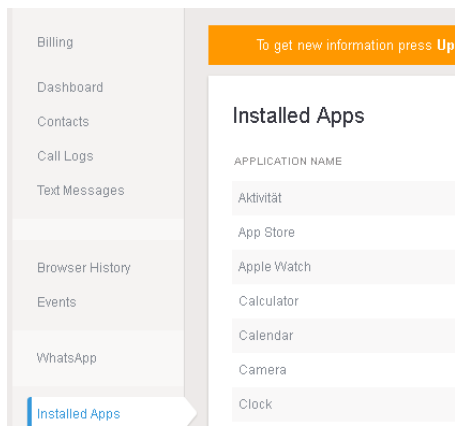461x426 pixels.
Task: Click the Apple Watch row
Action: (343, 267)
